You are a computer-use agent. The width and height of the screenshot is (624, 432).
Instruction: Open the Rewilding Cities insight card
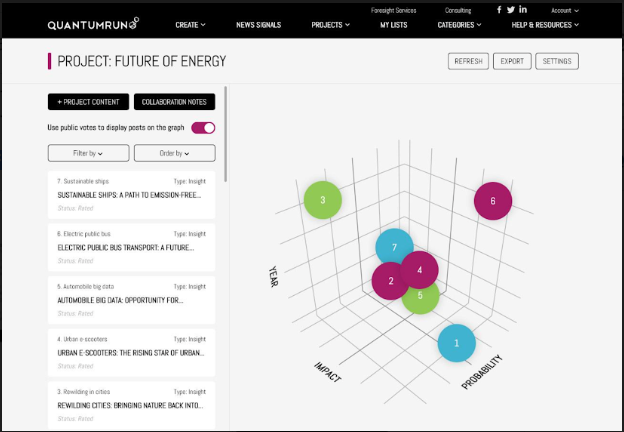click(x=131, y=405)
